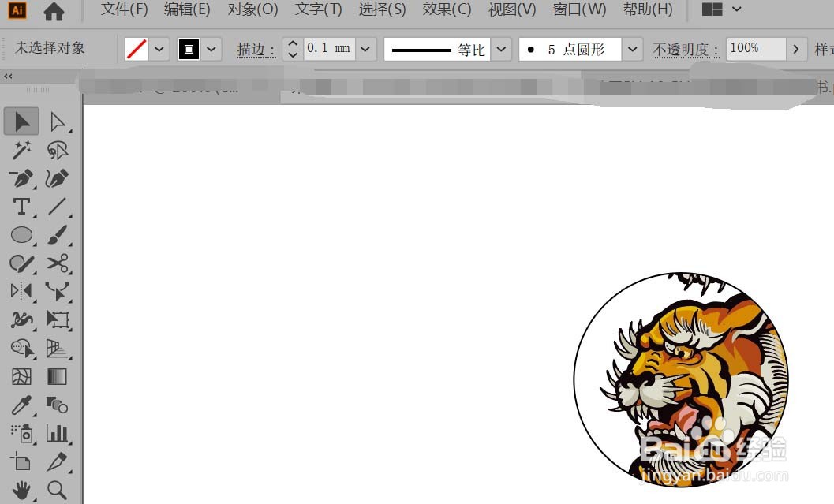Open the 效果(C) menu

(447, 9)
